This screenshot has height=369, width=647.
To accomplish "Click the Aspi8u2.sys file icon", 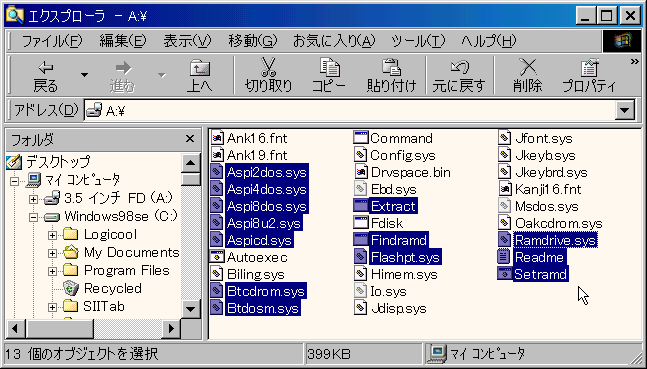I will coord(217,223).
